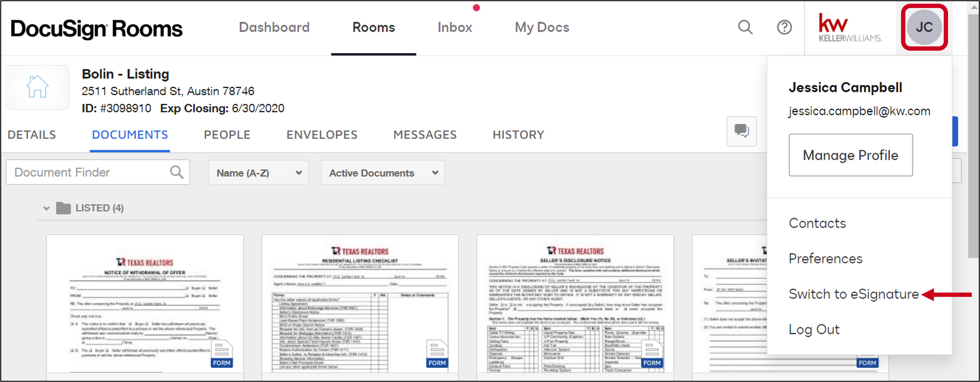Image resolution: width=980 pixels, height=382 pixels.
Task: Click FORM badge on Residential Listing Checklist
Action: point(437,354)
